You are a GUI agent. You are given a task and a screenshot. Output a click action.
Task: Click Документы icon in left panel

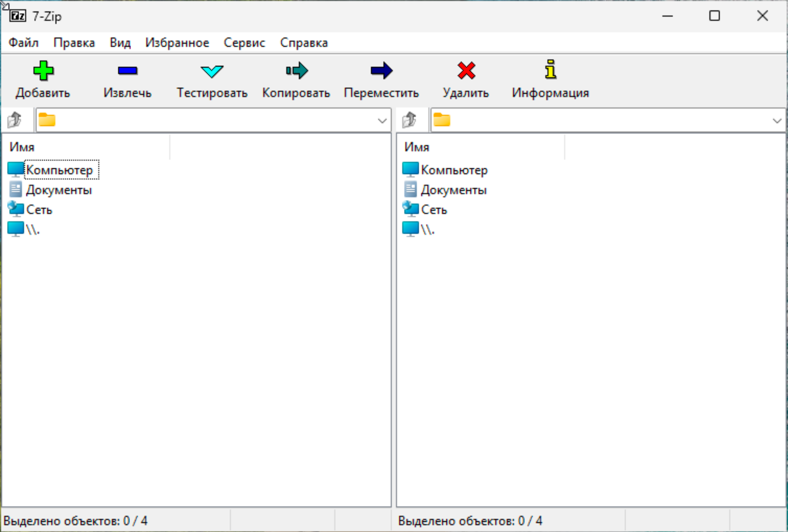(15, 189)
